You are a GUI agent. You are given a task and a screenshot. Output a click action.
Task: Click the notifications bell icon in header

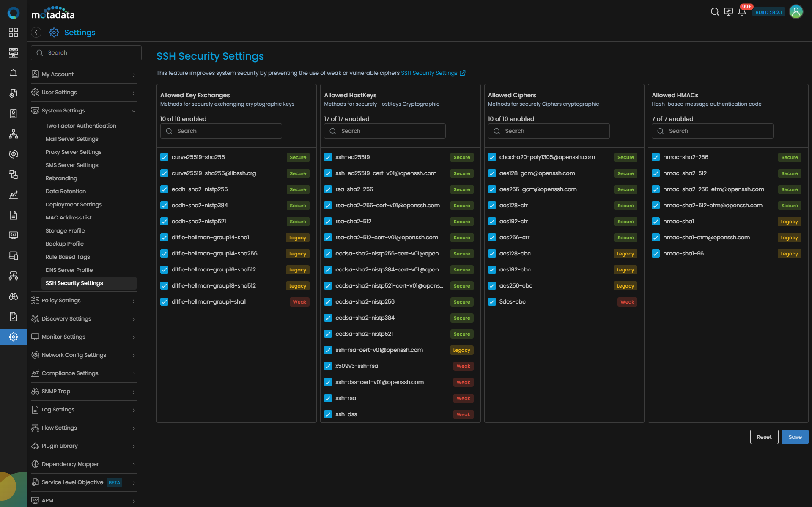pyautogui.click(x=742, y=12)
